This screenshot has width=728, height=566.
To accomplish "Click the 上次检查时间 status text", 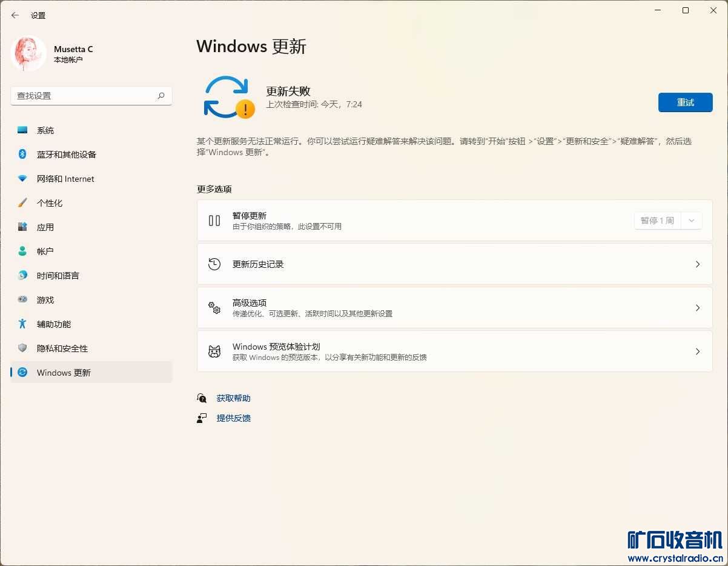I will pos(314,105).
